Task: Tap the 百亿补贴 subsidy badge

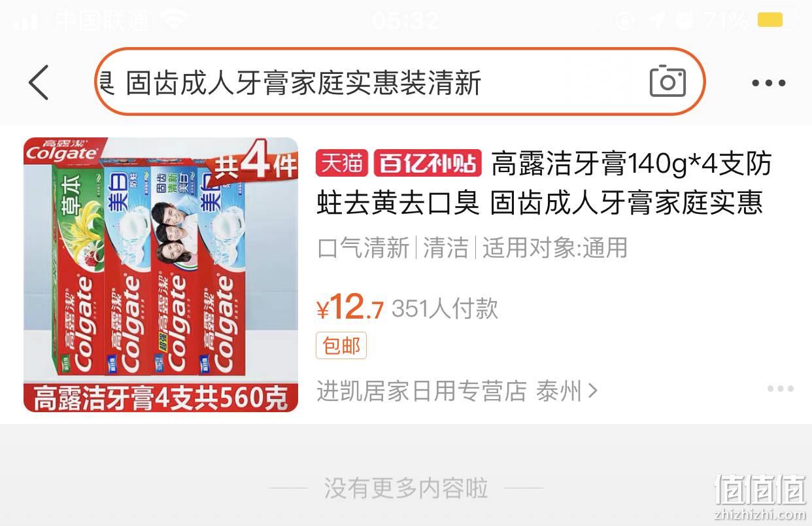Action: pyautogui.click(x=428, y=163)
